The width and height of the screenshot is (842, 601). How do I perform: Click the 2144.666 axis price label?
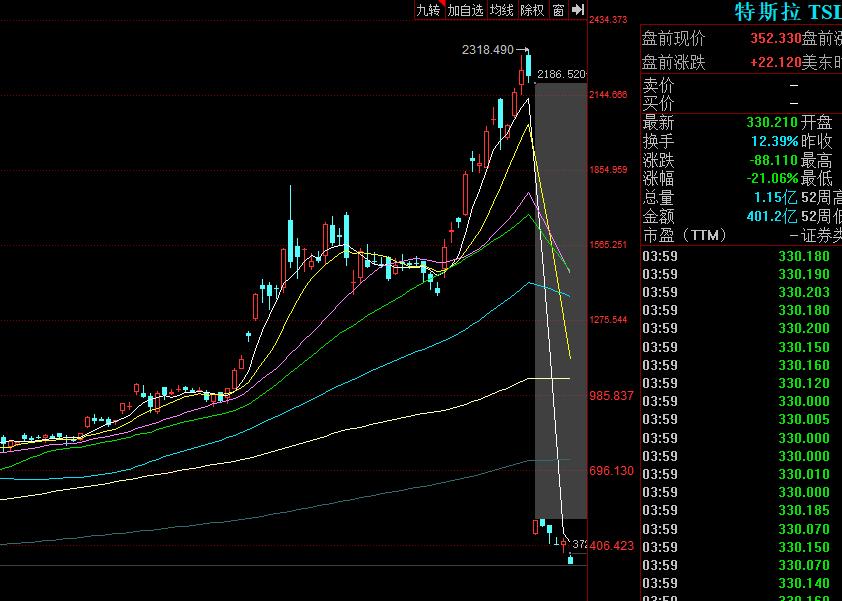pyautogui.click(x=608, y=95)
